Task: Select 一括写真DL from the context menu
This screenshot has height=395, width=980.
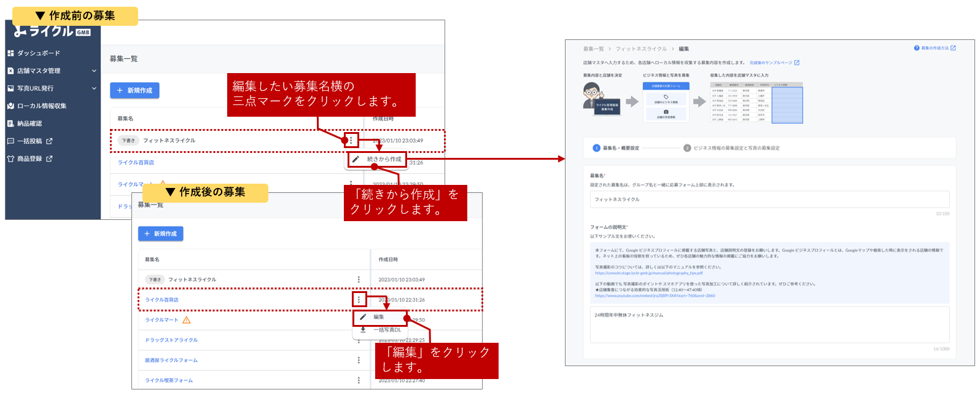Action: 387,330
